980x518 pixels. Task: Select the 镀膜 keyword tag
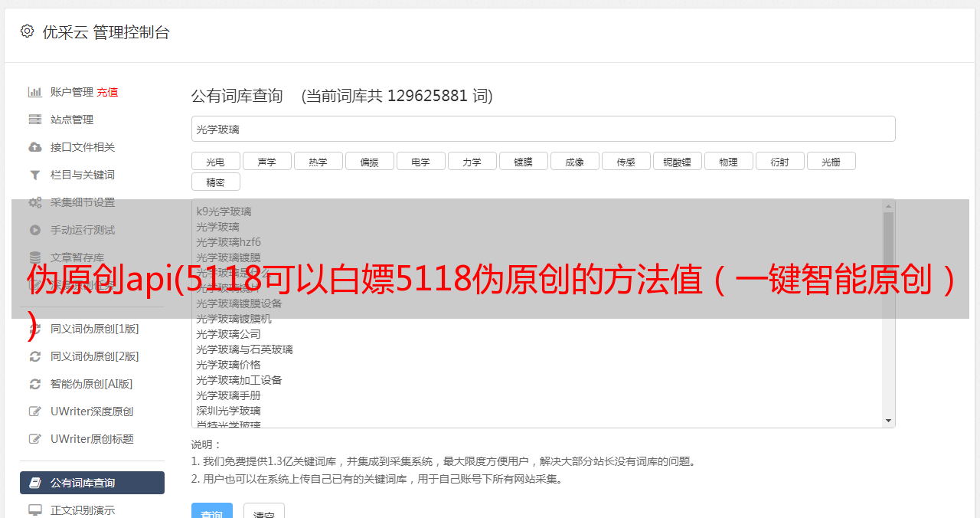524,161
